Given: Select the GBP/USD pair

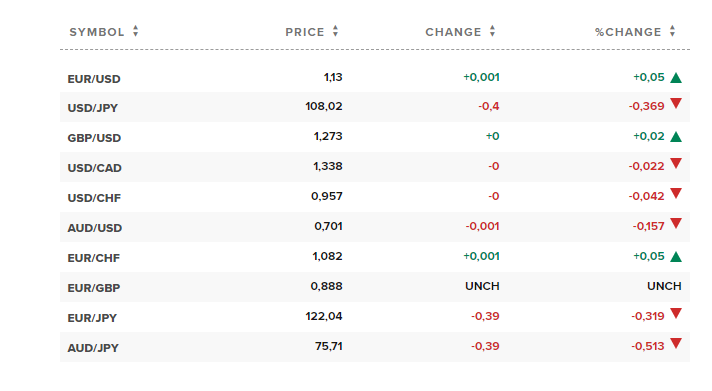Looking at the screenshot, I should coord(94,138).
